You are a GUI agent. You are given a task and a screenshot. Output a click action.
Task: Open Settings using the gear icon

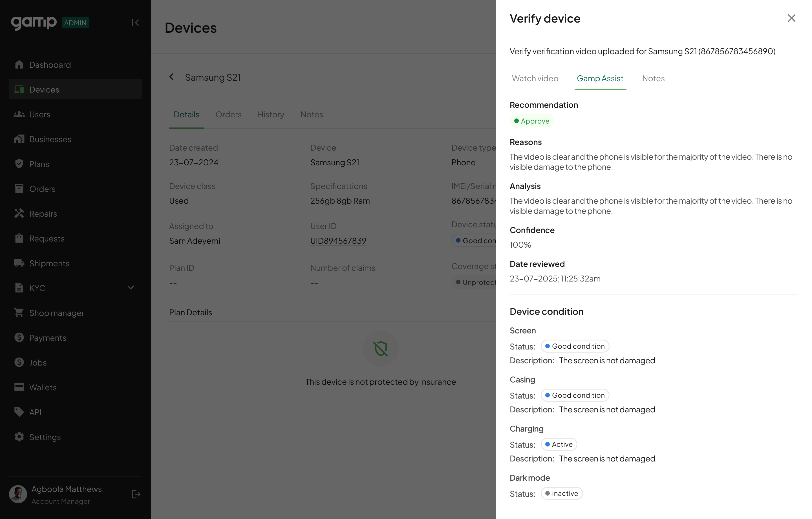(19, 437)
